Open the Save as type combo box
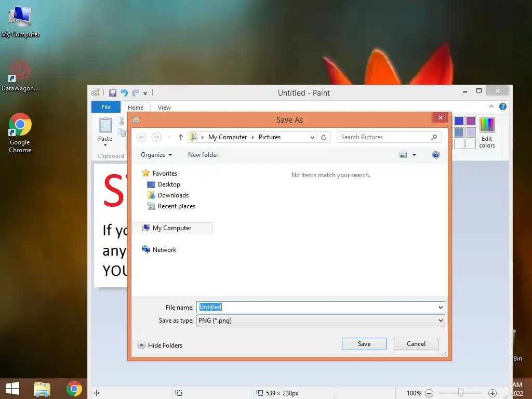Screen dimensions: 532x399 point(321,320)
